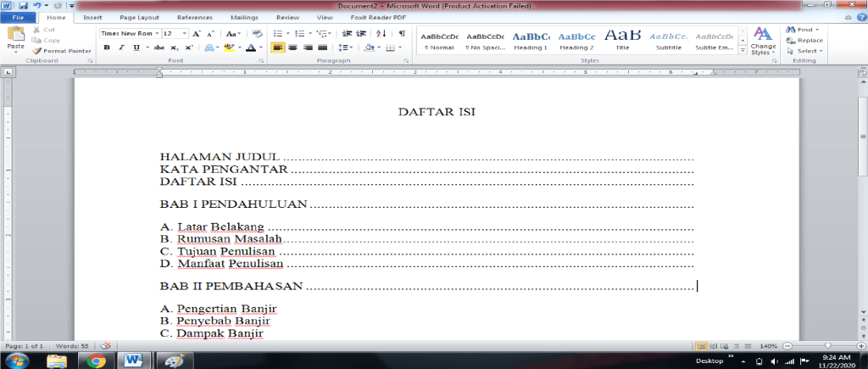The height and width of the screenshot is (369, 868).
Task: Apply the Heading 1 style
Action: click(531, 40)
